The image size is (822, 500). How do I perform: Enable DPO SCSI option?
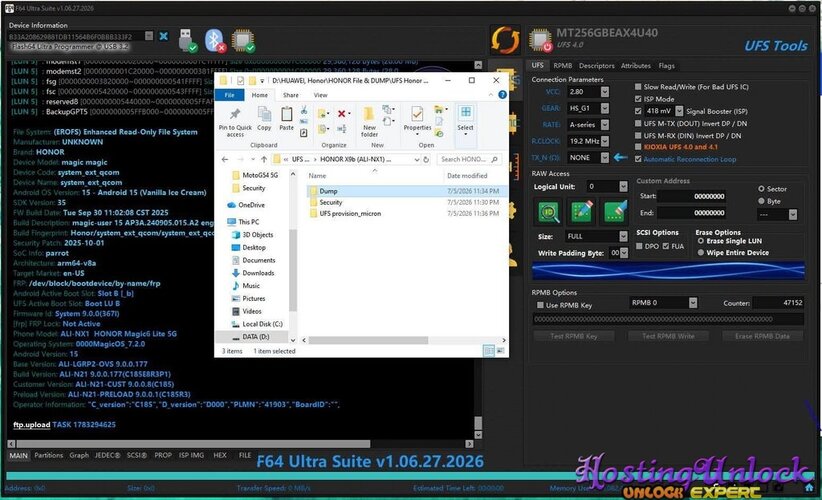tap(639, 246)
